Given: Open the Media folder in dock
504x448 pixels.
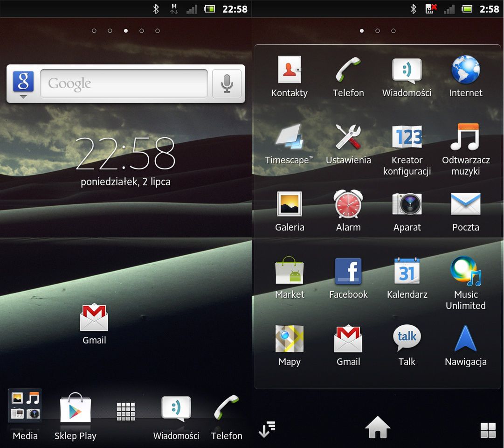Looking at the screenshot, I should point(25,415).
